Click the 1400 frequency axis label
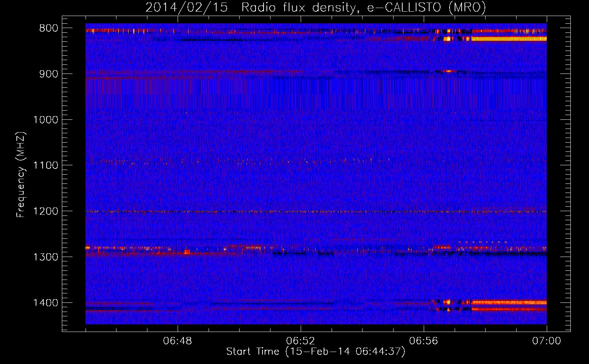Viewport: 589px width, 364px height. pyautogui.click(x=46, y=303)
